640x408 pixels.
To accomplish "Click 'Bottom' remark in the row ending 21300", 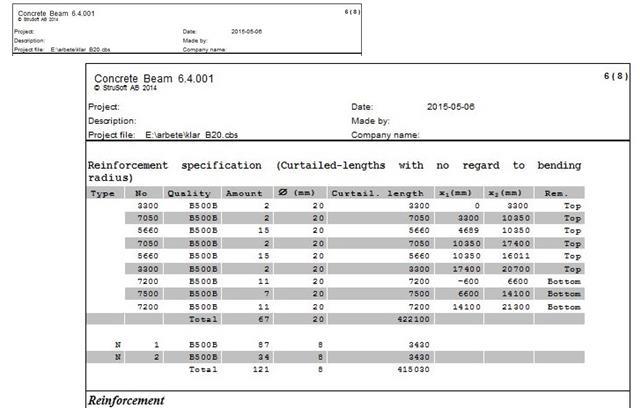I will pyautogui.click(x=564, y=307).
